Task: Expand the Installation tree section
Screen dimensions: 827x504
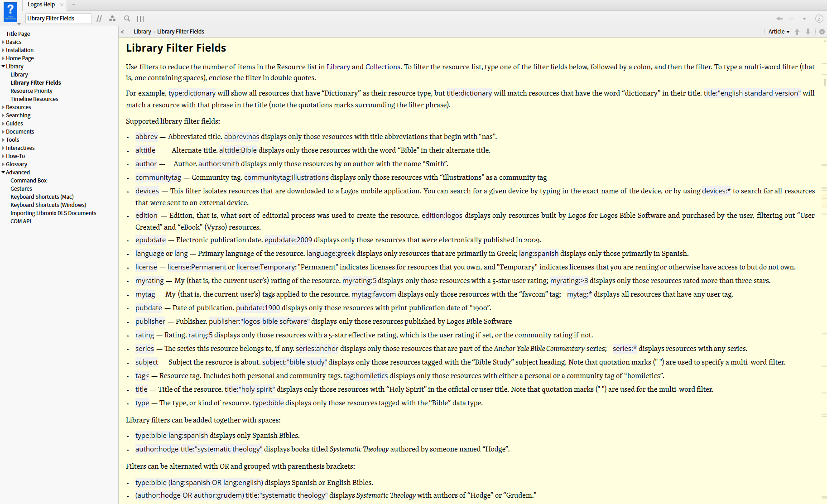Action: [x=3, y=50]
